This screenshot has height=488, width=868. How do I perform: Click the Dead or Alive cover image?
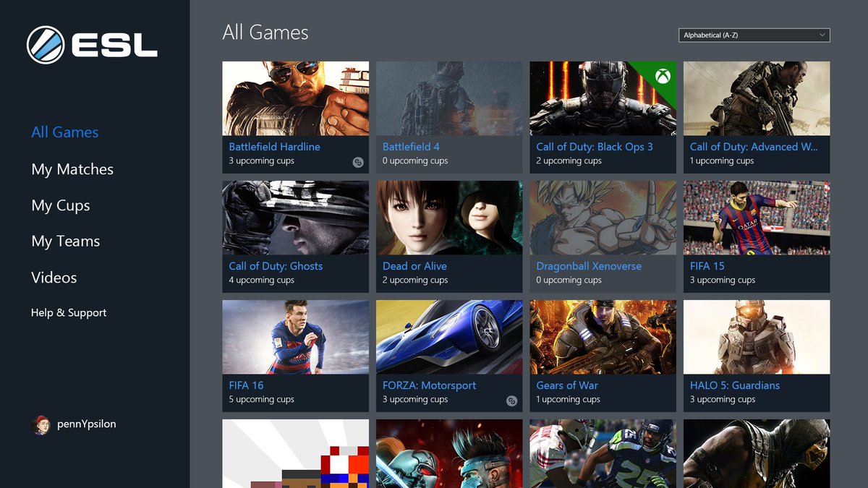point(448,217)
